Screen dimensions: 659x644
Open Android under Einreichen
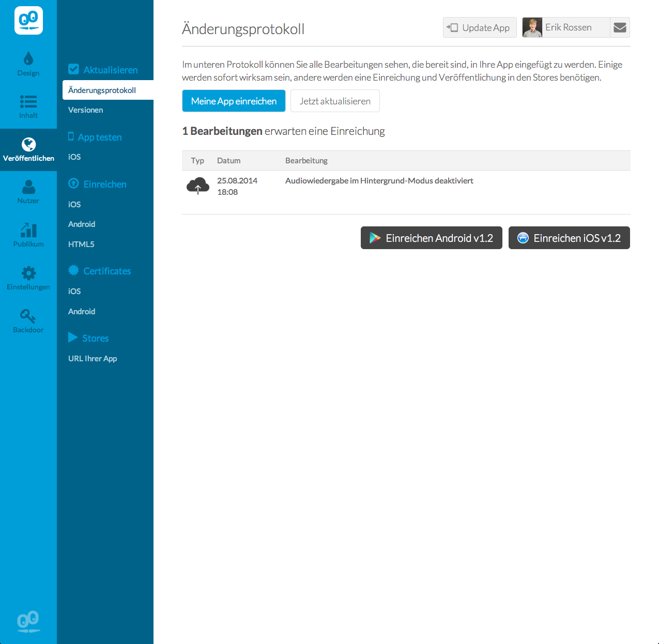click(x=82, y=224)
